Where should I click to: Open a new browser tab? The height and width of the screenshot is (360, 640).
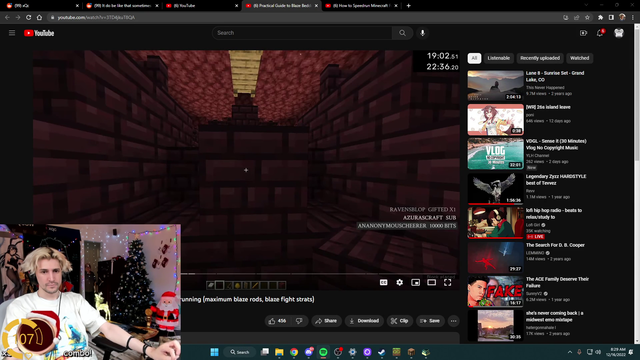point(409,6)
